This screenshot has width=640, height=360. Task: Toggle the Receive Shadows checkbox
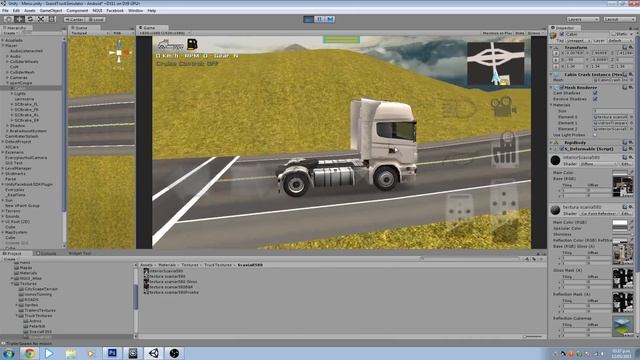595,99
